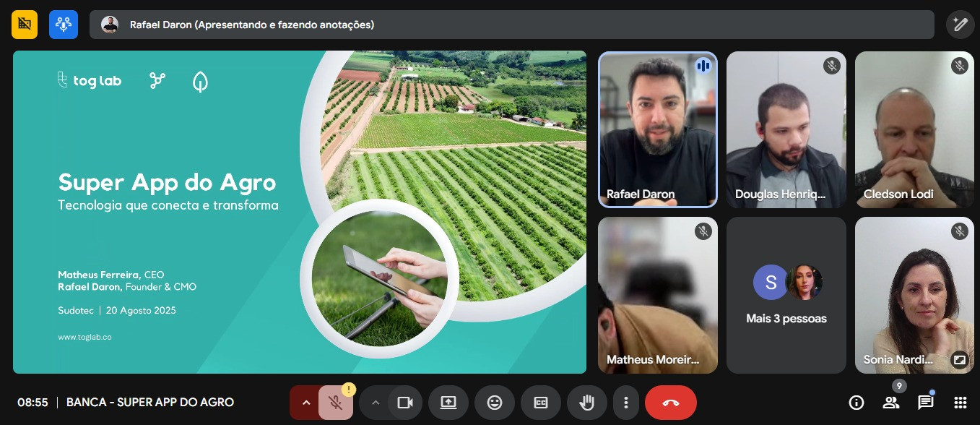Expand video settings arrow beside camera
Image resolution: width=980 pixels, height=425 pixels.
375,403
